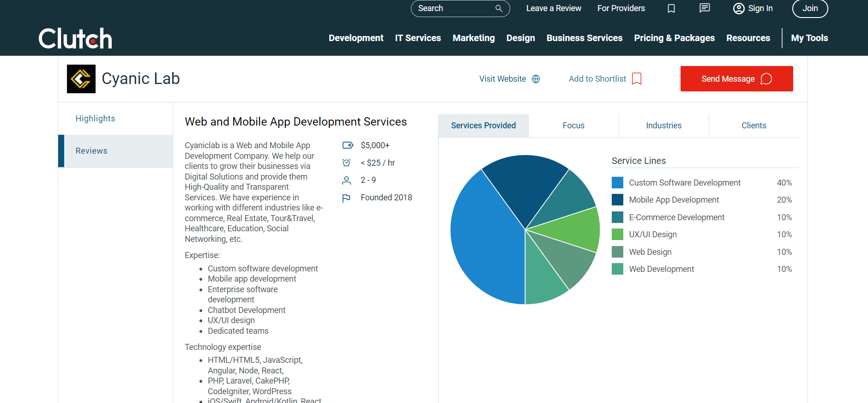This screenshot has width=868, height=403.
Task: Open the Design menu
Action: pos(521,38)
